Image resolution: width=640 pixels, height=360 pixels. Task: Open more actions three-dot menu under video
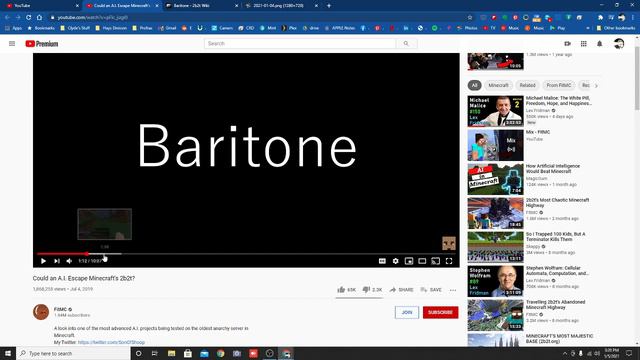(453, 290)
